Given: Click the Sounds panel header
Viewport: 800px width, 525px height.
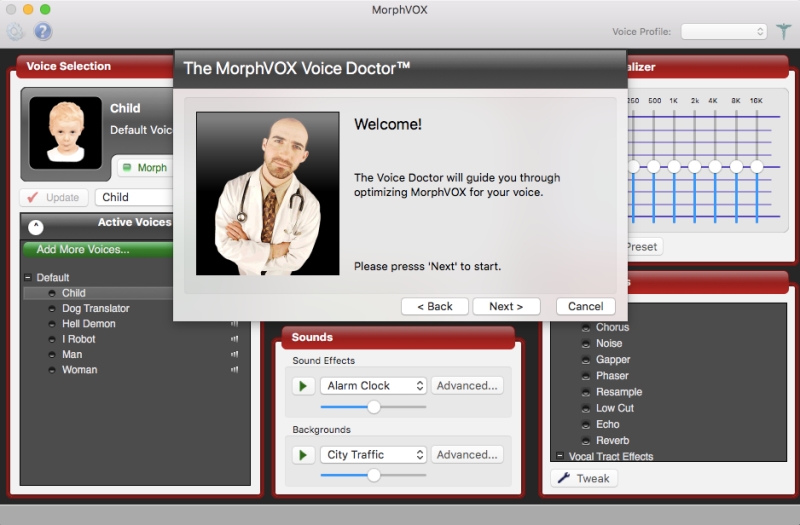Looking at the screenshot, I should click(398, 337).
